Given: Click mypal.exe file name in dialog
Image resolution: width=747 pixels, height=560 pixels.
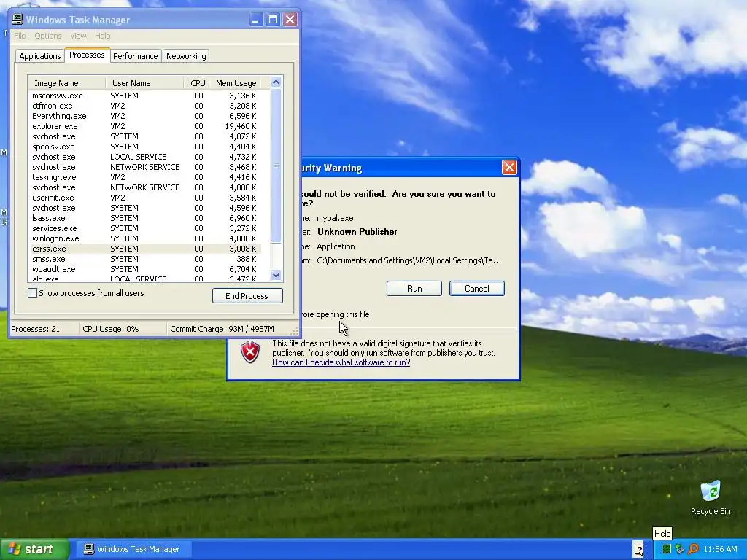Looking at the screenshot, I should click(335, 218).
